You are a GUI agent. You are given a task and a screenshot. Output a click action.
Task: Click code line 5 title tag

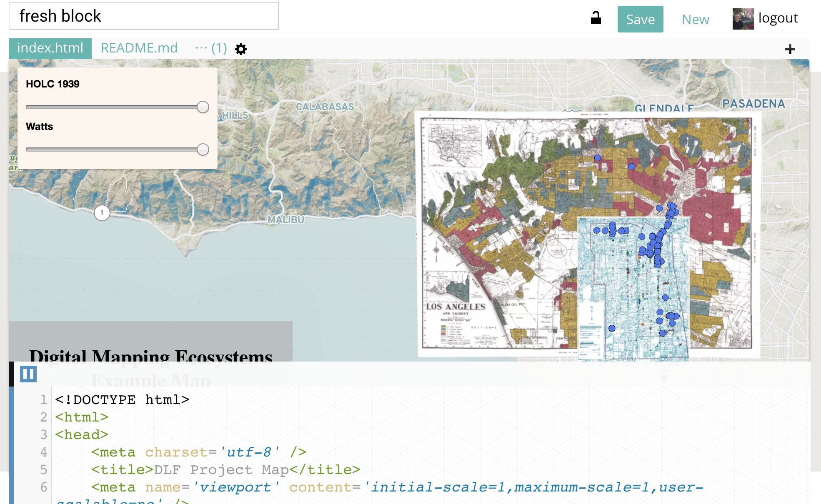(x=225, y=470)
